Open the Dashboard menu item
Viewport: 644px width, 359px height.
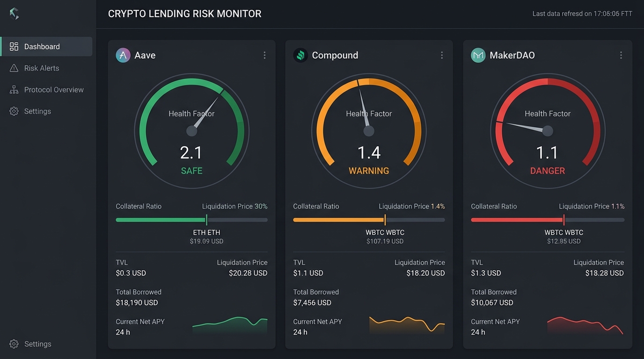(x=47, y=46)
